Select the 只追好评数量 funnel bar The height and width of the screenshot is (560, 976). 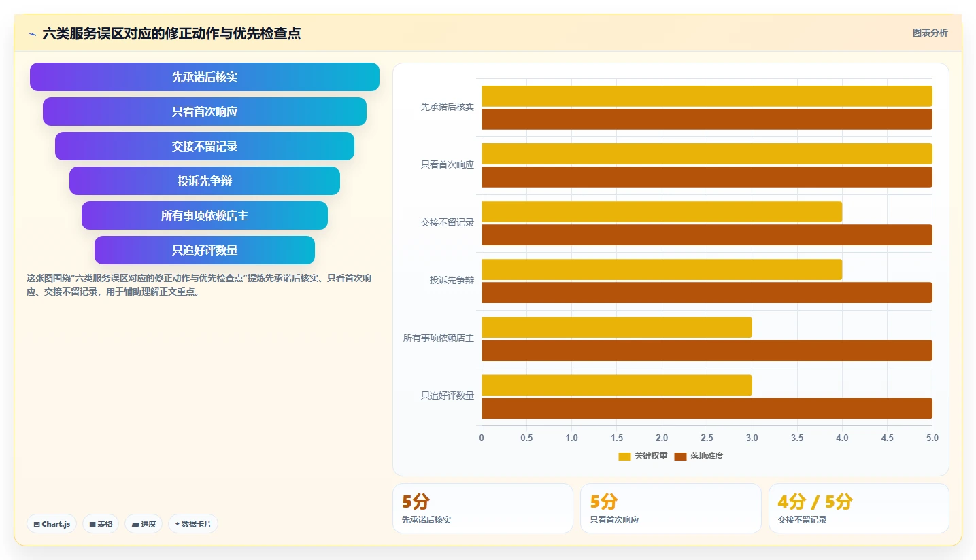205,250
